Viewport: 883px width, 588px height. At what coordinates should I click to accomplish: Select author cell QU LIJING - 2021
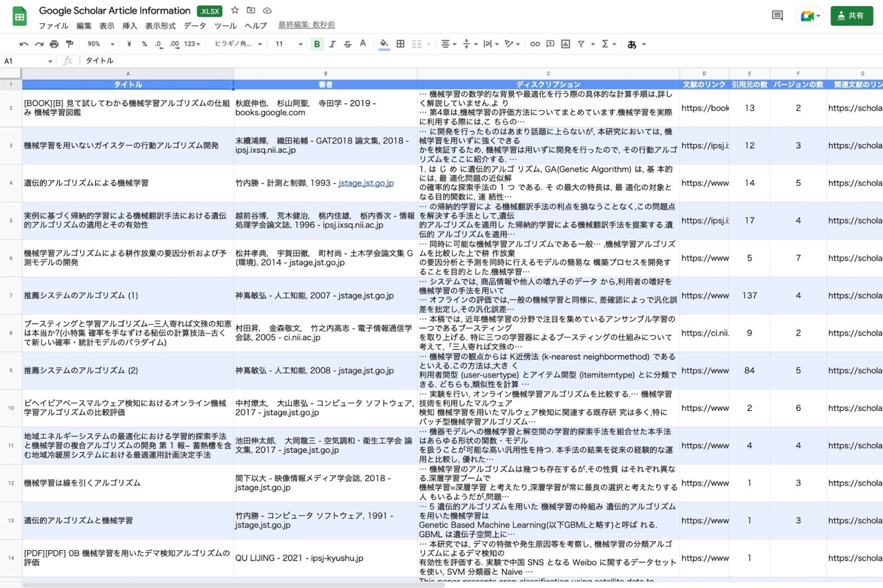pyautogui.click(x=326, y=558)
